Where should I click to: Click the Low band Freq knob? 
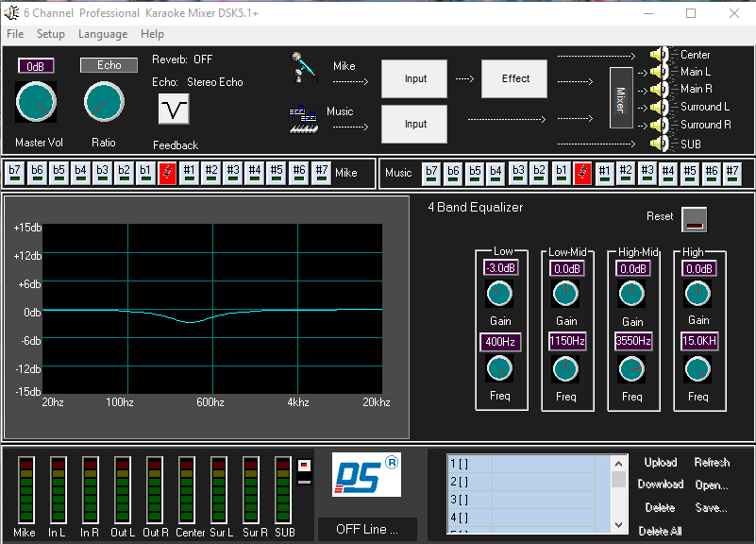tap(499, 368)
